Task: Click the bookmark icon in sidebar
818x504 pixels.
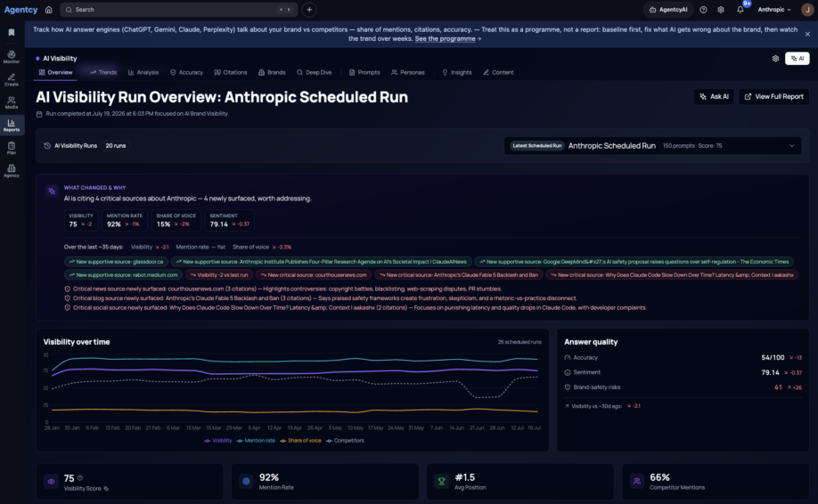Action: (x=12, y=32)
